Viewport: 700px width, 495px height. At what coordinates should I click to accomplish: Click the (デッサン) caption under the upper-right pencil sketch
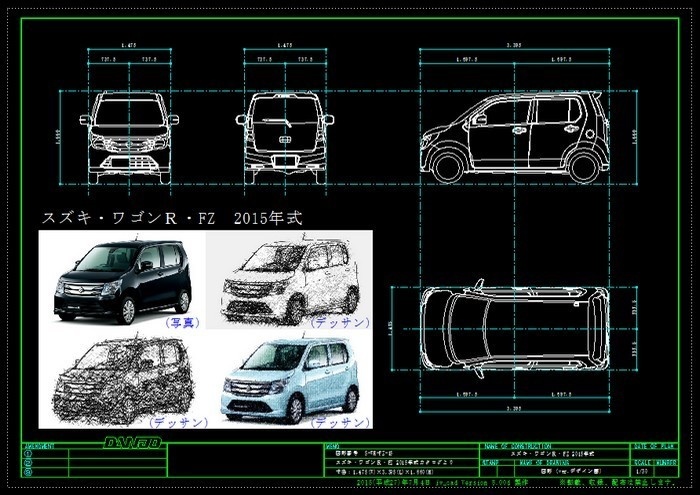tap(341, 322)
